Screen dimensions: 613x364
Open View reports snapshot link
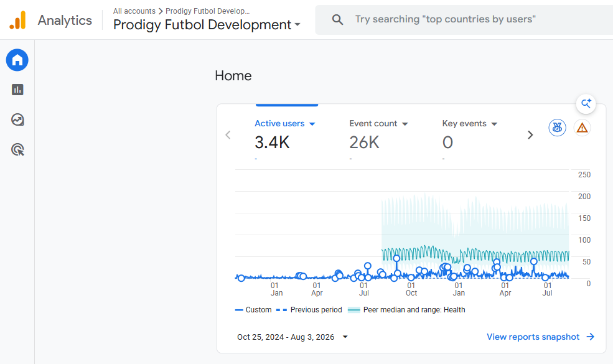[540, 337]
